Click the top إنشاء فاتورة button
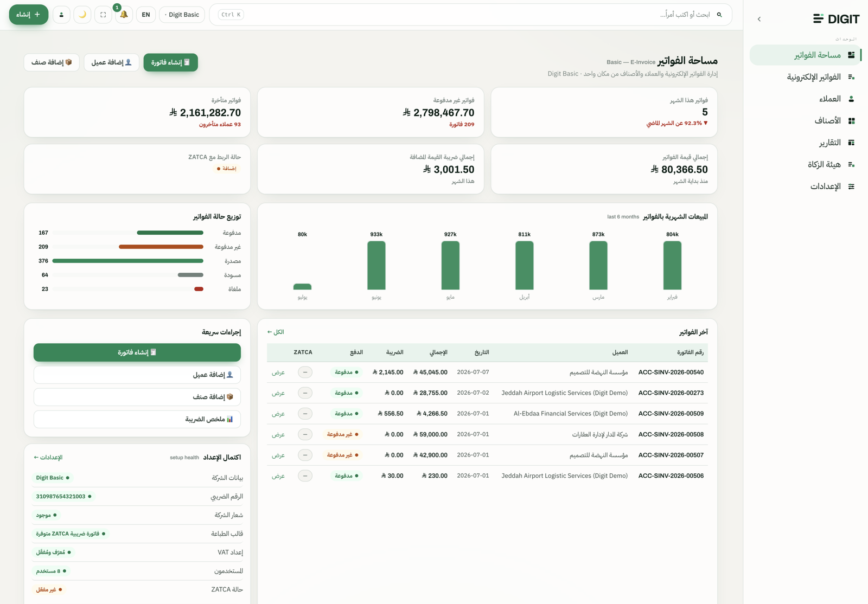Image resolution: width=868 pixels, height=604 pixels. 170,62
